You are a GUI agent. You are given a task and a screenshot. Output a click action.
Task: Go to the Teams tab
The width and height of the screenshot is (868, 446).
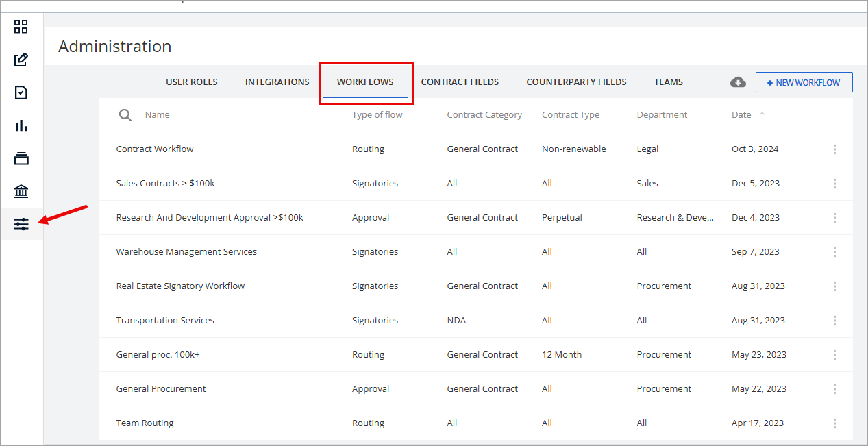(x=668, y=82)
